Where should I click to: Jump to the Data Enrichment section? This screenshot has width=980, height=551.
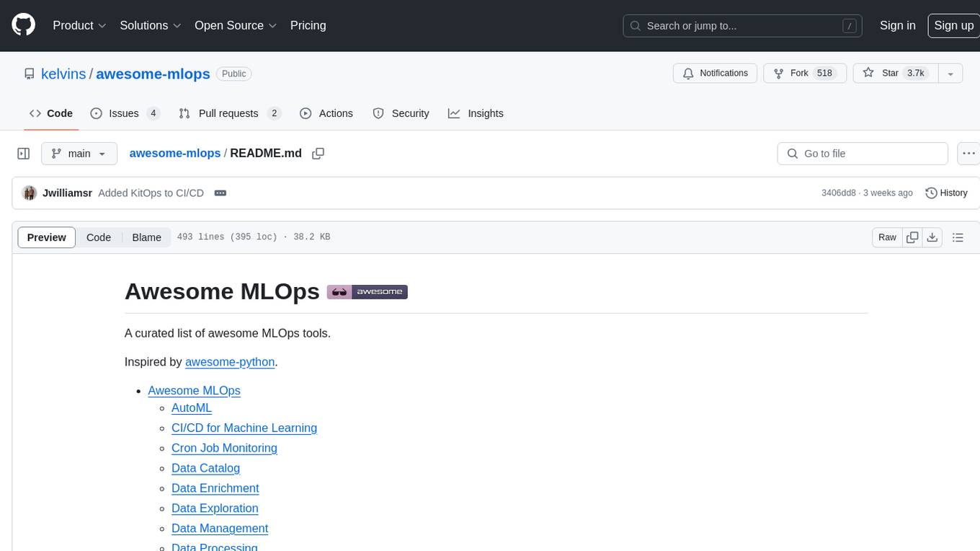tap(215, 489)
